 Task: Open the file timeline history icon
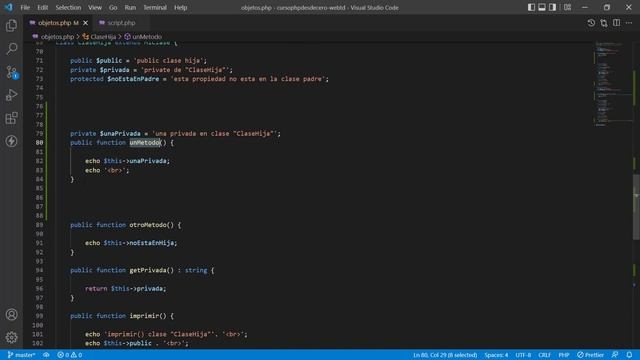[x=591, y=23]
